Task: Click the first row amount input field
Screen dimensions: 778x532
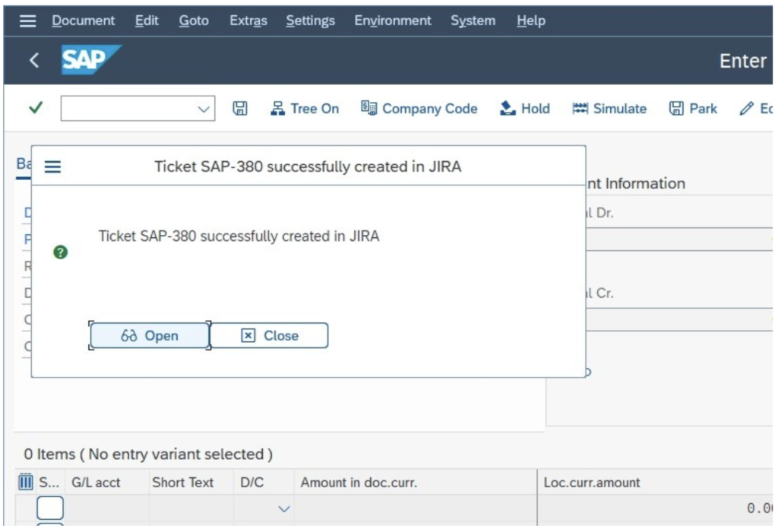Action: [416, 508]
